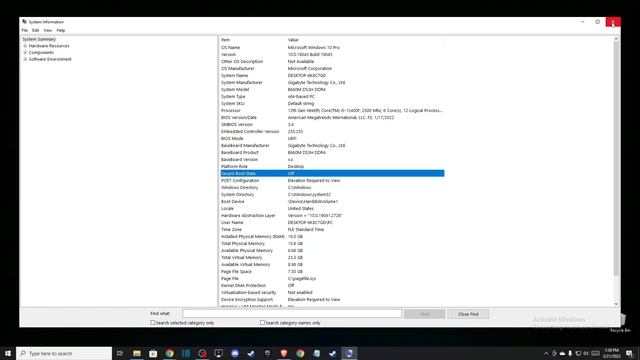Select the Virtualization-based security row
The height and width of the screenshot is (360, 640).
point(332,292)
